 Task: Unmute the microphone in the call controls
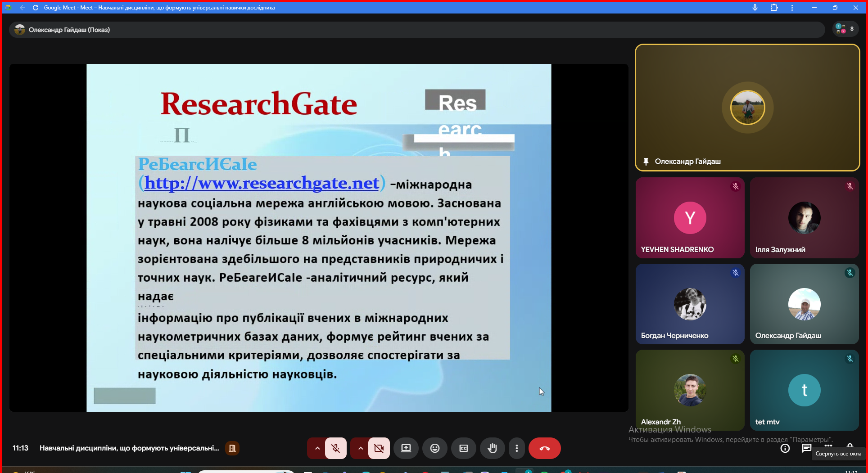[x=335, y=448]
